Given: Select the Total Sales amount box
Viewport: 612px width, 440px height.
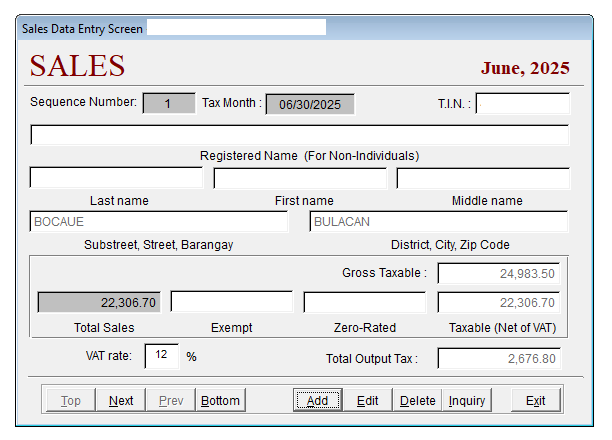Looking at the screenshot, I should point(99,302).
